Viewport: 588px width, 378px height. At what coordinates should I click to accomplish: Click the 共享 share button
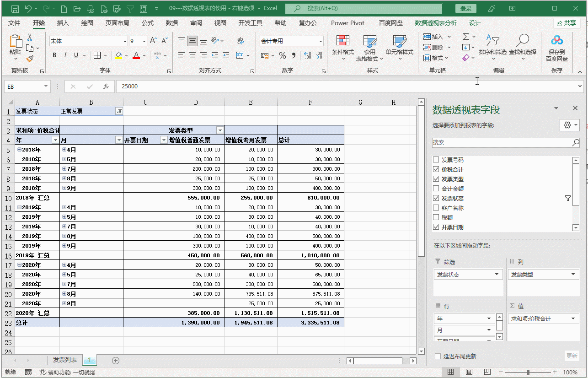[x=567, y=23]
